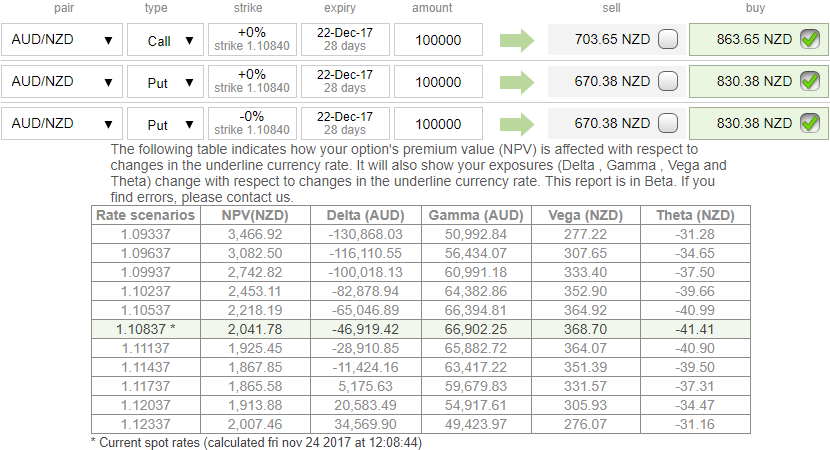Click the green arrow in the second option row
Image resolution: width=830 pixels, height=450 pixels.
point(518,83)
